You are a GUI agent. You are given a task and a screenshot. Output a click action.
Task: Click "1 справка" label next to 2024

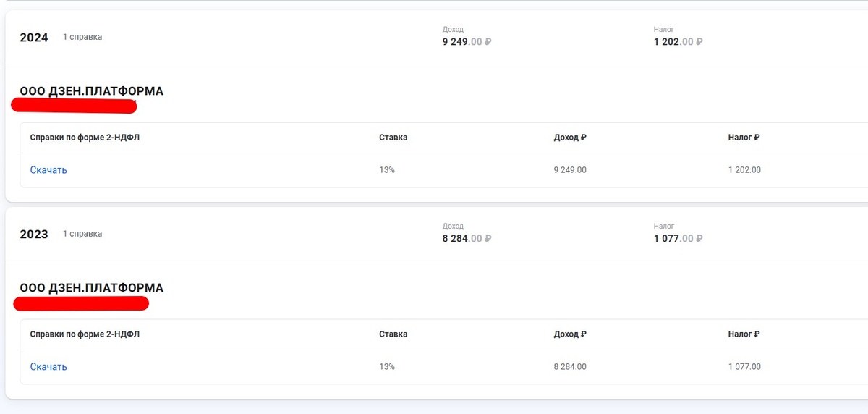82,37
